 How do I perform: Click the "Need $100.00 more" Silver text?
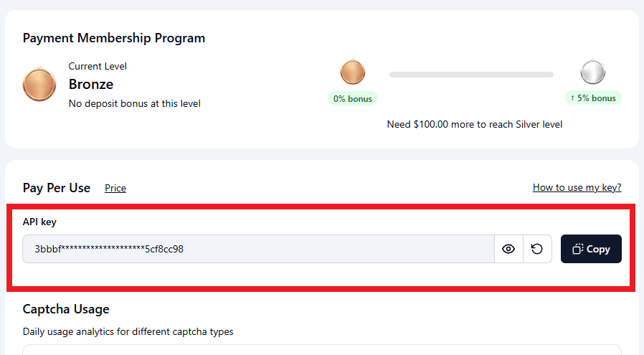[475, 124]
